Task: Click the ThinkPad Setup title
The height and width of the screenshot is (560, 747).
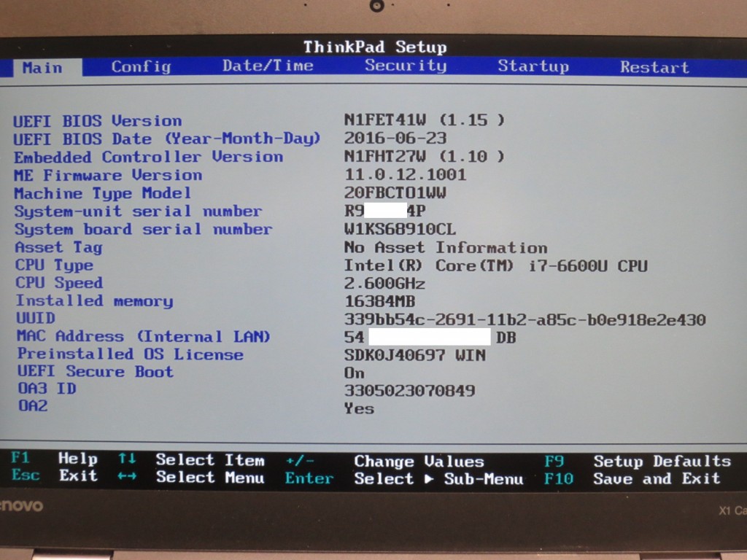Action: pyautogui.click(x=375, y=47)
